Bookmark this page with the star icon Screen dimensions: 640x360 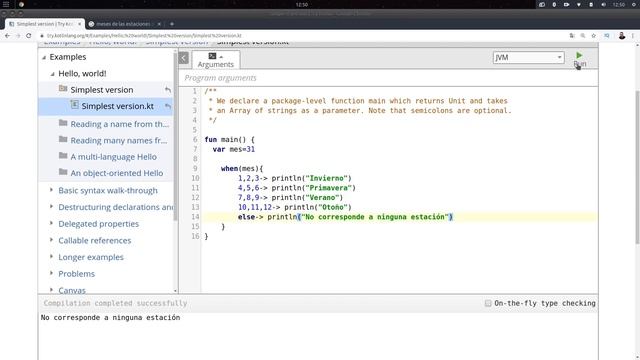593,36
